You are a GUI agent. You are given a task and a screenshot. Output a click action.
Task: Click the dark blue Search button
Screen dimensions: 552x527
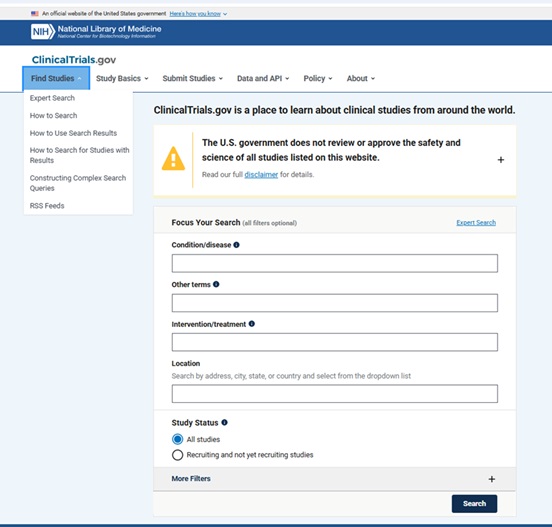474,503
